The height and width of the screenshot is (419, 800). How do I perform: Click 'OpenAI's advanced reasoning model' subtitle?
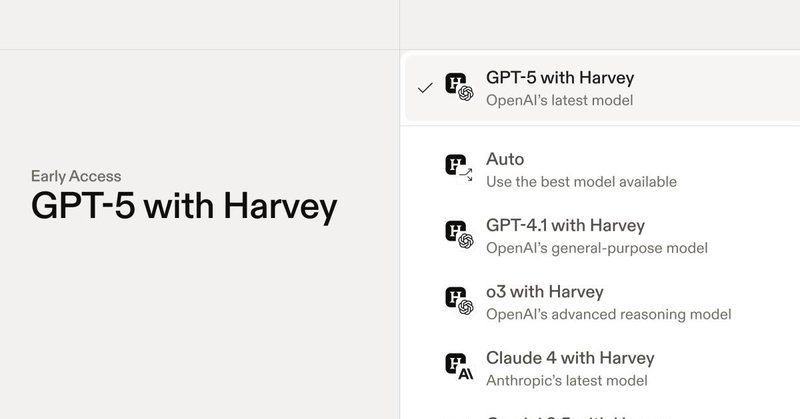pyautogui.click(x=608, y=314)
